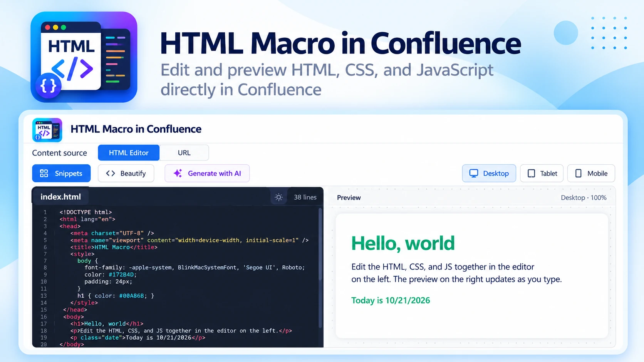This screenshot has width=644, height=362.
Task: Click the 'HTML Macro in Confluence' panel title
Action: (136, 129)
